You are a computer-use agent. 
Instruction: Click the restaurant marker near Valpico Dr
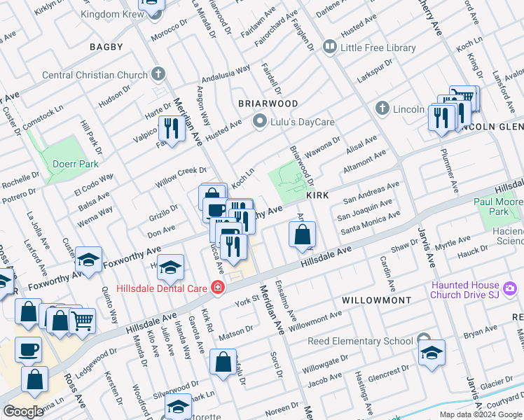172,129
